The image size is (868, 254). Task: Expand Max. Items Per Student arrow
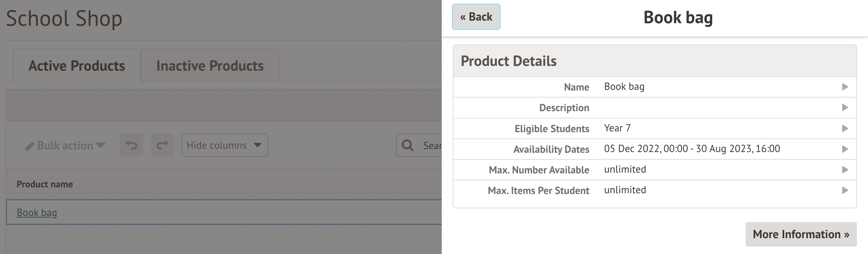[845, 190]
